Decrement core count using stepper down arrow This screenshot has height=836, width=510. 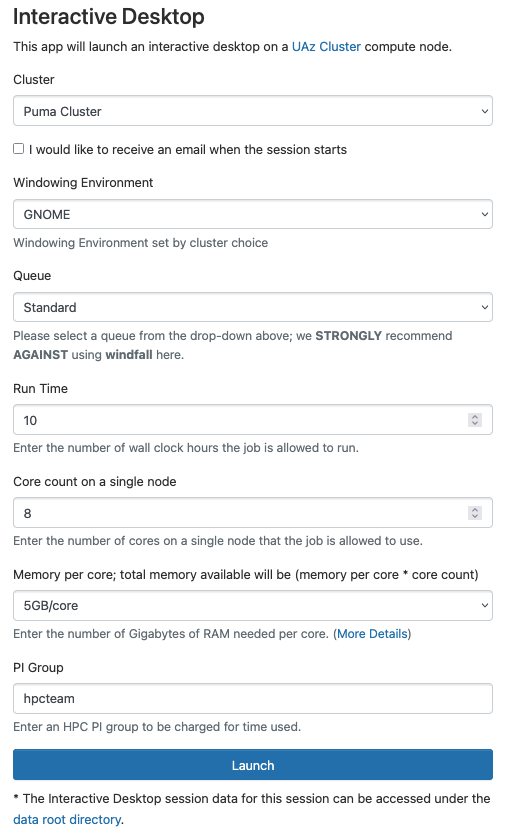475,517
